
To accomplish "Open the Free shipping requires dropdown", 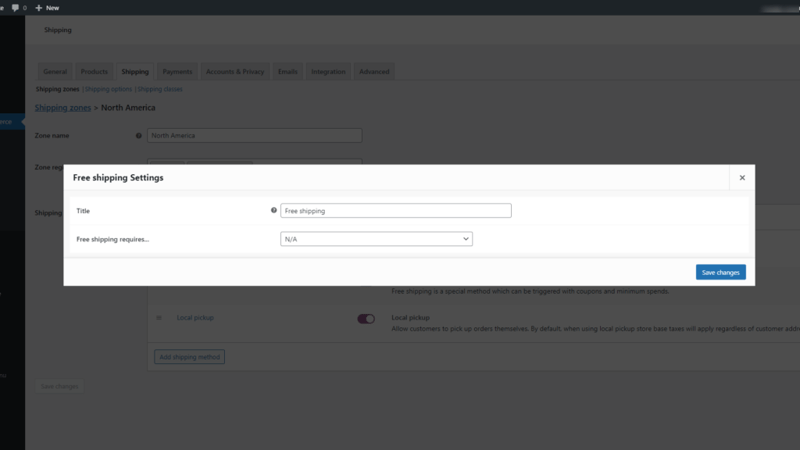I will tap(376, 239).
